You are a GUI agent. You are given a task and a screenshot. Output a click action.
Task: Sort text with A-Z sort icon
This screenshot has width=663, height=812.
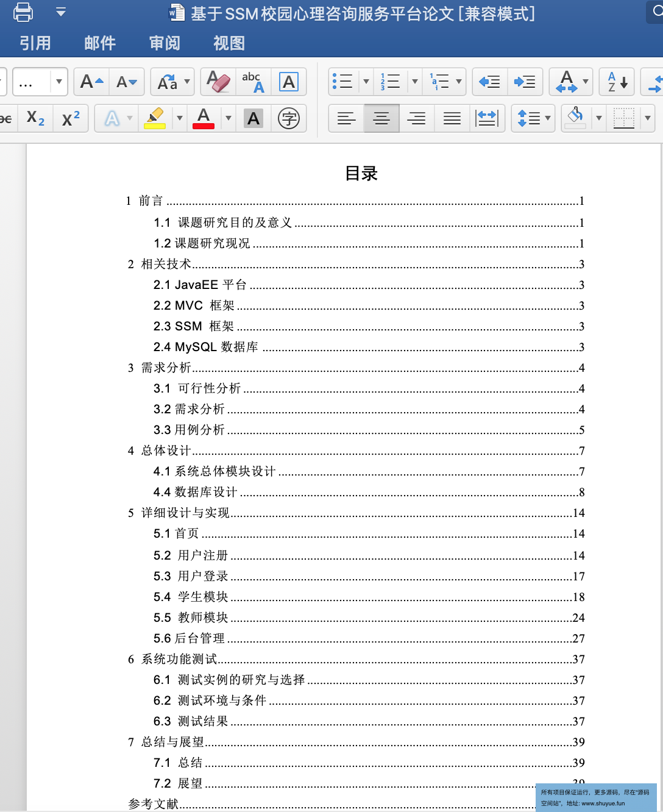617,82
